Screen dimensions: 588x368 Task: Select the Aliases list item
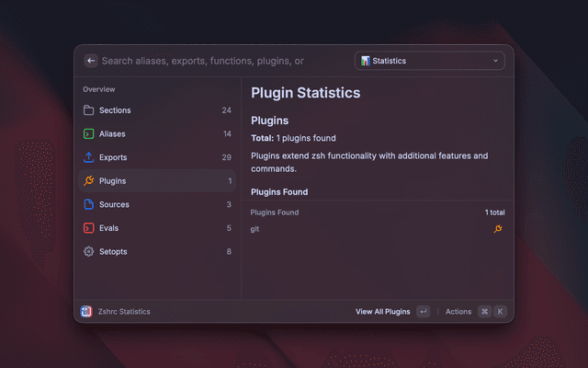tap(156, 134)
